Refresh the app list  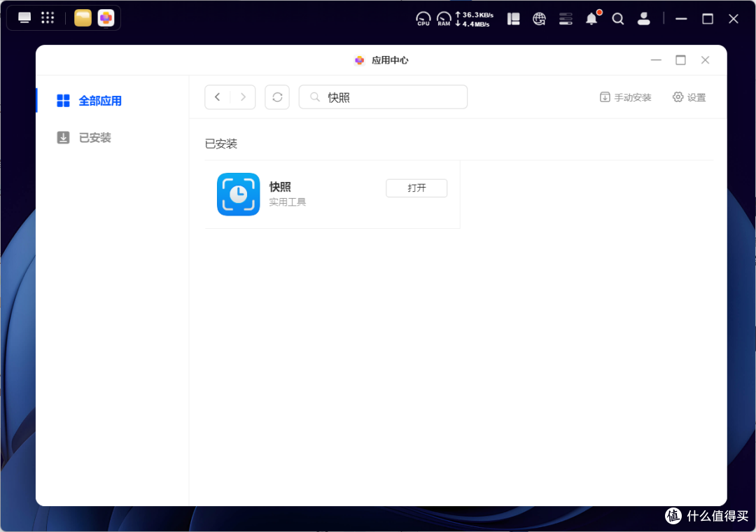[277, 97]
